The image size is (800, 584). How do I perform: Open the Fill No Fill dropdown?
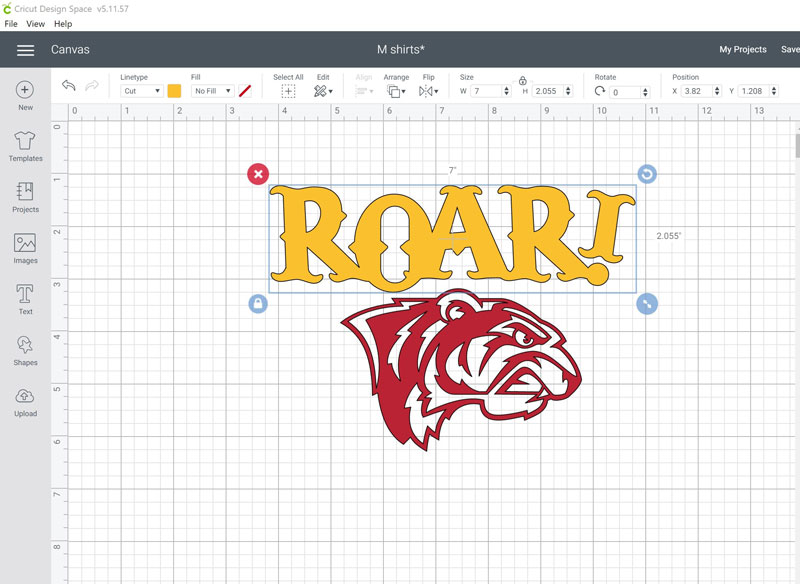[213, 91]
